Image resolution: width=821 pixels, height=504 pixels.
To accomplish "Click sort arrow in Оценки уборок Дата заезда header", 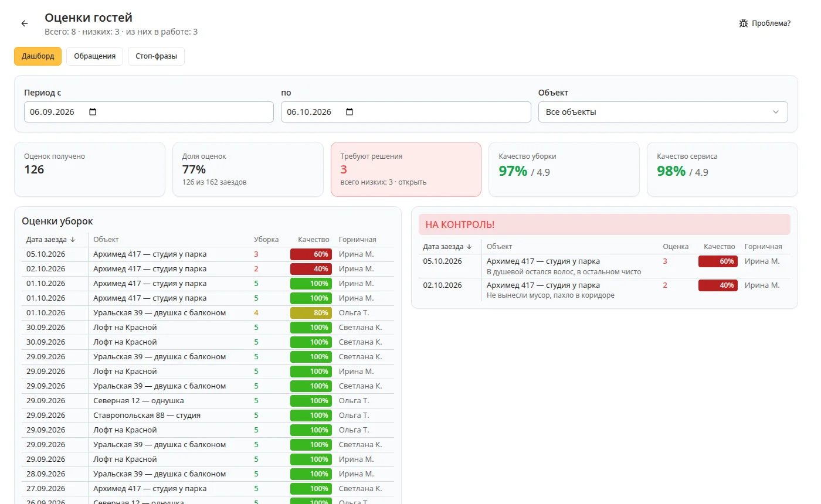I will (x=73, y=240).
